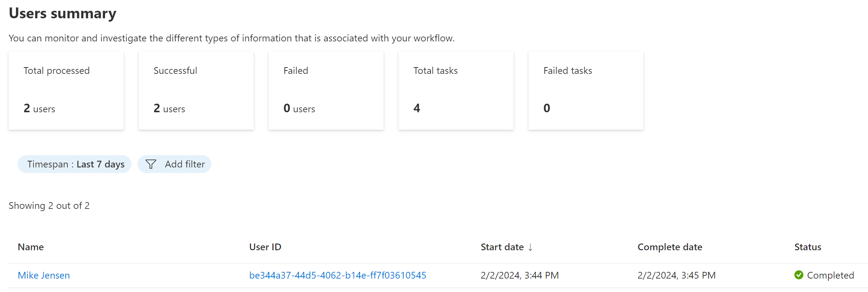
Task: Sort by the Name column header
Action: 31,247
